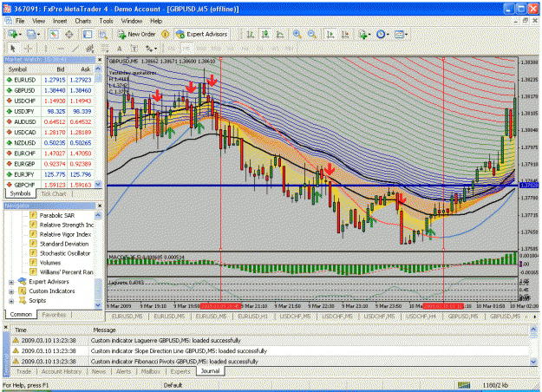
Task: Expand the Expert Advisors tree node
Action: (11, 282)
